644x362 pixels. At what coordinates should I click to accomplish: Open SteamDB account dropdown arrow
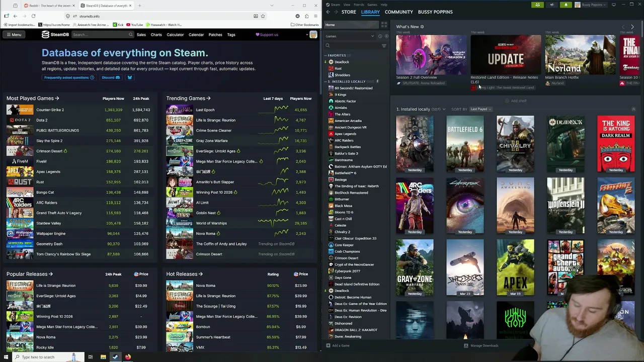tap(307, 35)
